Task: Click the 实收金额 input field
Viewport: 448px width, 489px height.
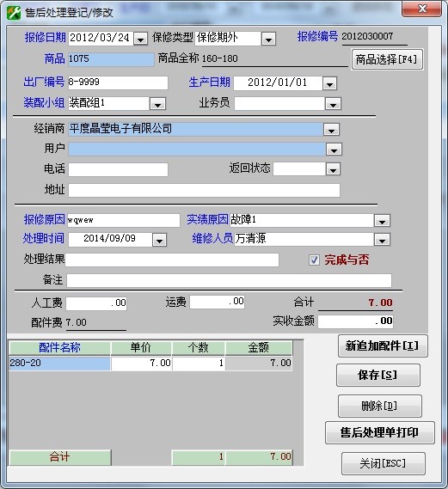Action: click(x=355, y=321)
